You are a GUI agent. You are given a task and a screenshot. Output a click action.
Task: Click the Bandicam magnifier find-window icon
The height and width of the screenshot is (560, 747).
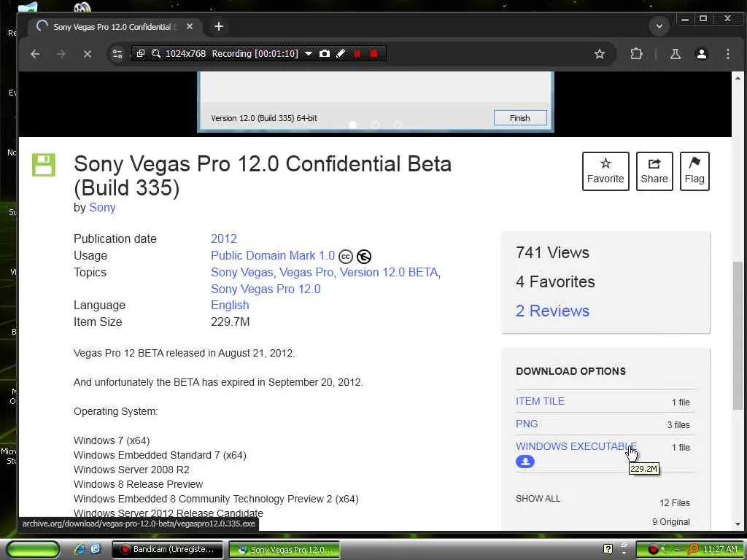(x=156, y=53)
